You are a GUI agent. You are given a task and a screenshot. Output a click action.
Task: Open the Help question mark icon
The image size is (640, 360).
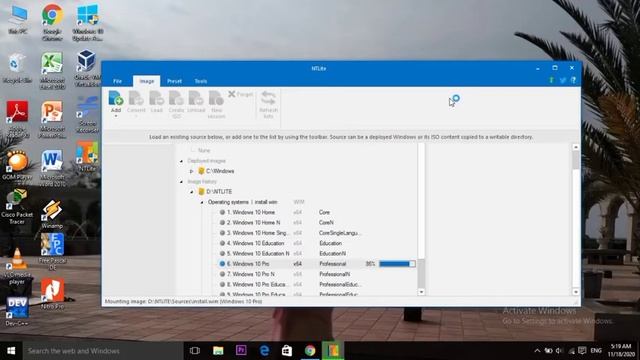573,80
